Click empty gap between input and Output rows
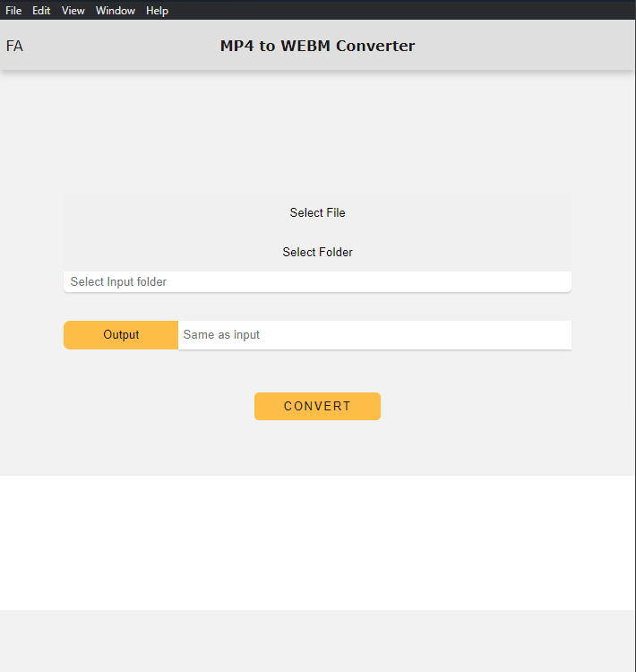636x672 pixels. [317, 306]
